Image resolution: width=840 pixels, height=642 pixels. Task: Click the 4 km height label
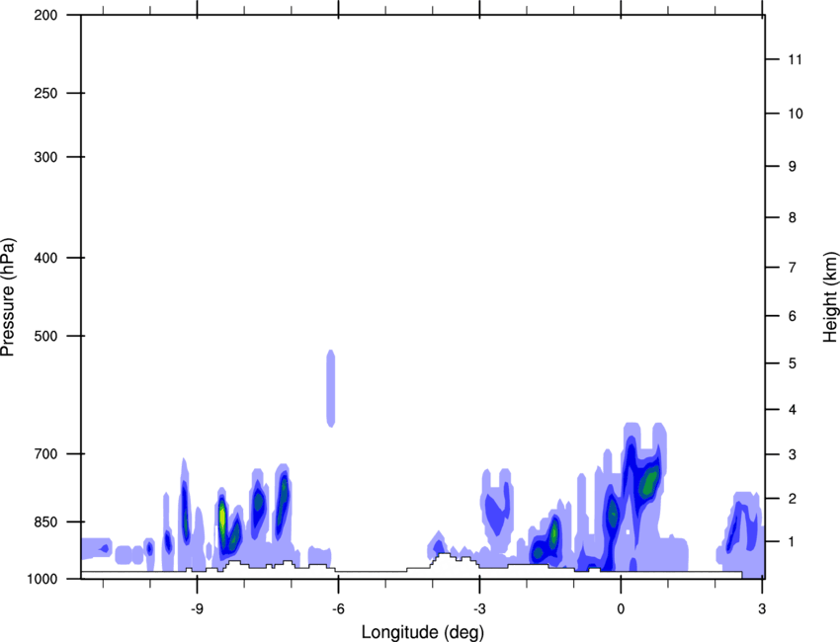[793, 410]
